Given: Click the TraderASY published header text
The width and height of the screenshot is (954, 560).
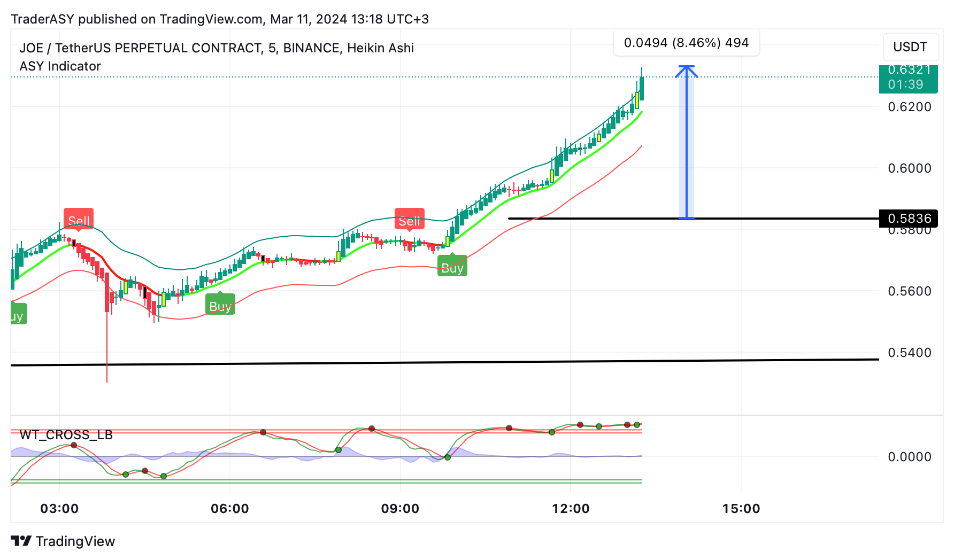Looking at the screenshot, I should (220, 19).
